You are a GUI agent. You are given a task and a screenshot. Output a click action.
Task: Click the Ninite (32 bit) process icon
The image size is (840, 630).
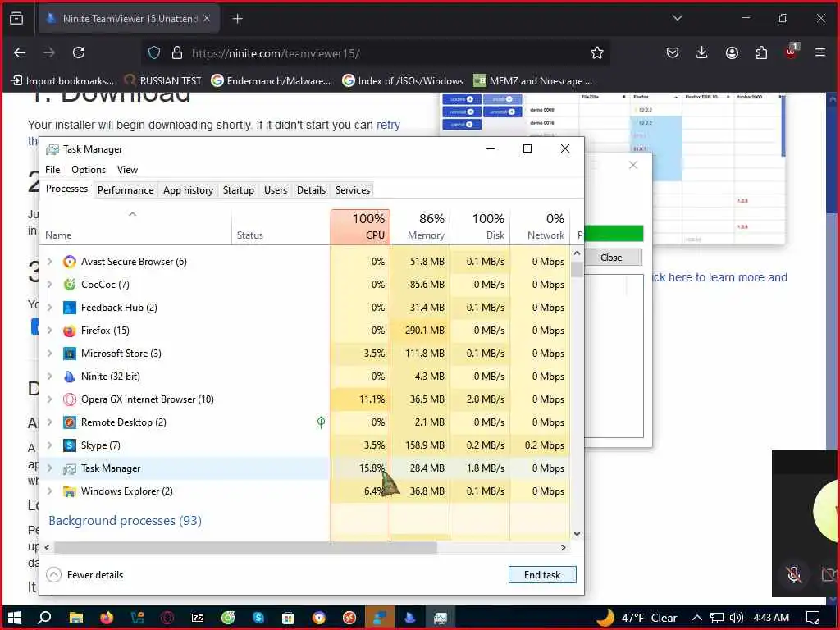[x=69, y=377]
